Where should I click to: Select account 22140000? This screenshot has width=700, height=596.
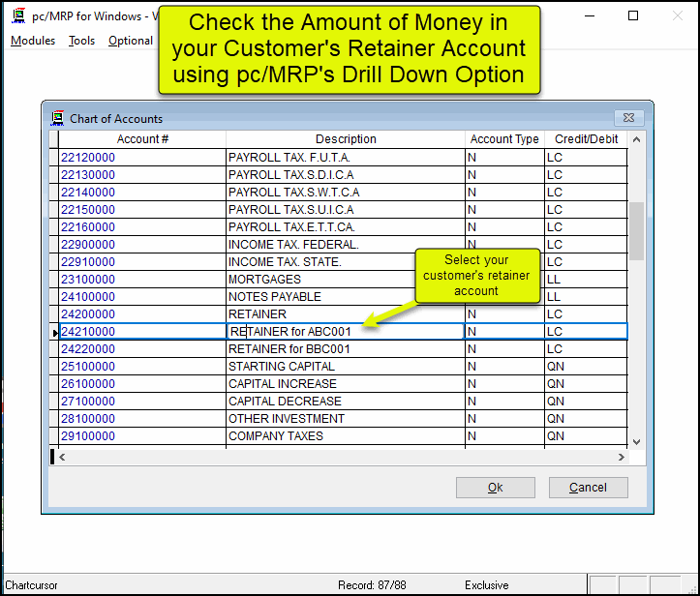click(x=142, y=193)
